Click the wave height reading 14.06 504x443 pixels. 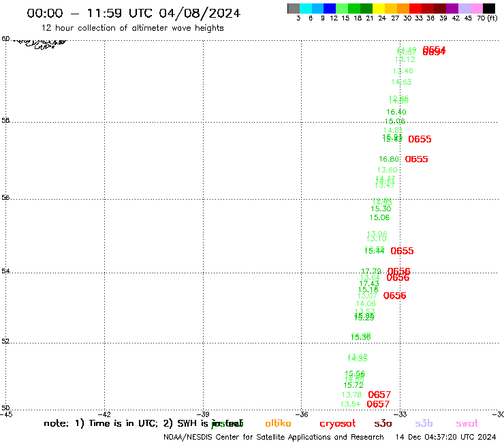(366, 303)
